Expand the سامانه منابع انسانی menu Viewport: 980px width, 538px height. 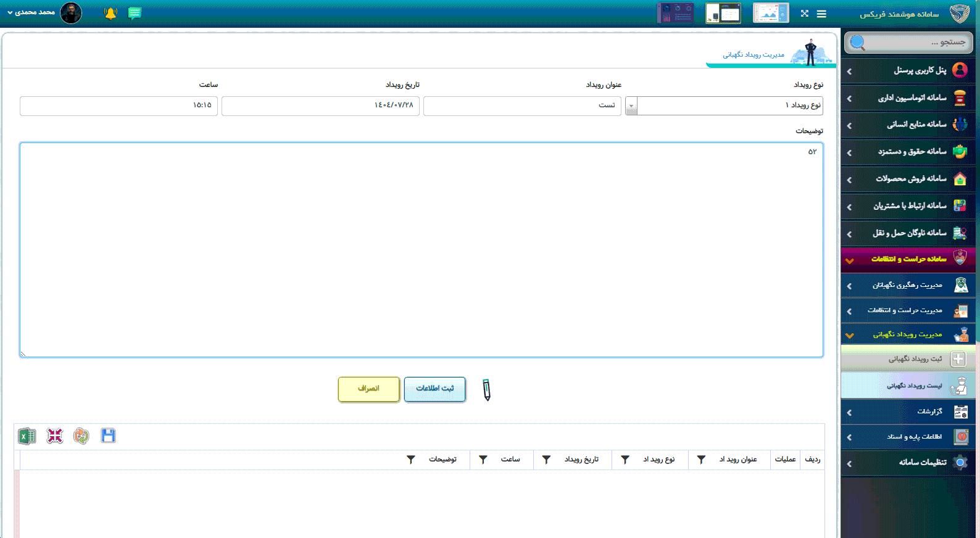[908, 125]
